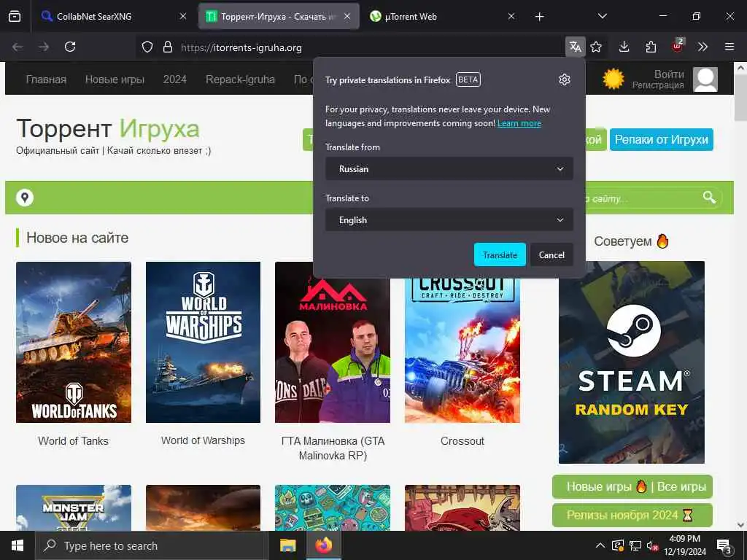747x560 pixels.
Task: Go forward with the arrow button
Action: click(44, 47)
